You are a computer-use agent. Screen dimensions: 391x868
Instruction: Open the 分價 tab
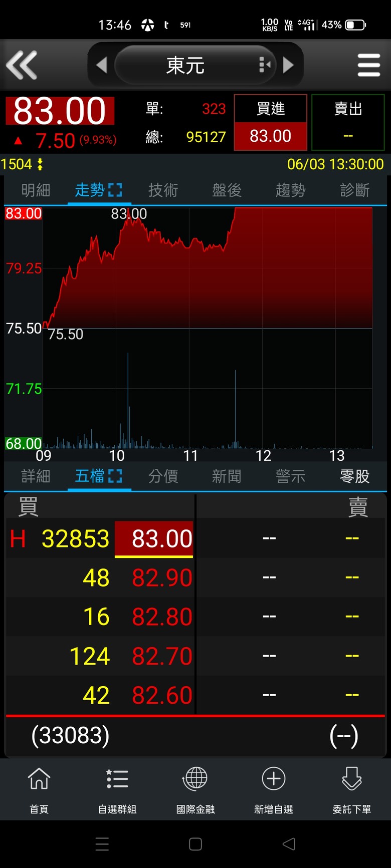(163, 476)
